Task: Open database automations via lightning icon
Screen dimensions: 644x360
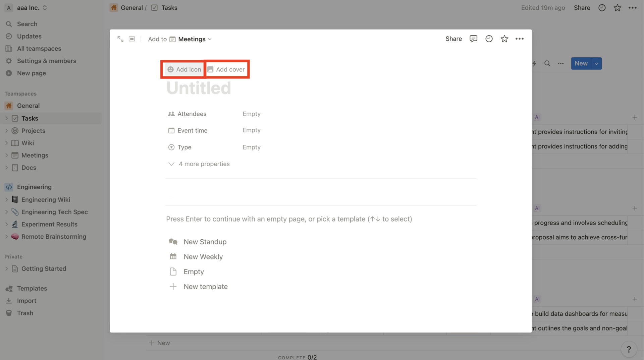Action: click(535, 63)
